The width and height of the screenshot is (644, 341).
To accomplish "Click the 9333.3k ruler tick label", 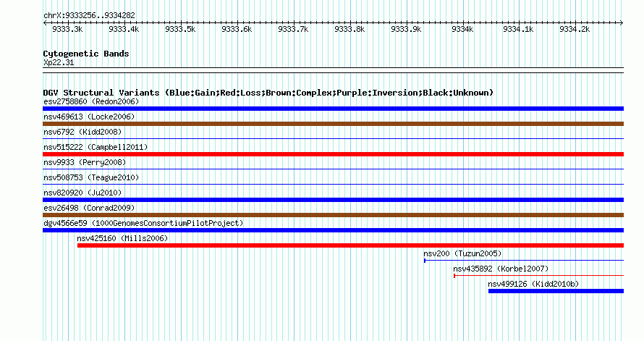I will (67, 29).
